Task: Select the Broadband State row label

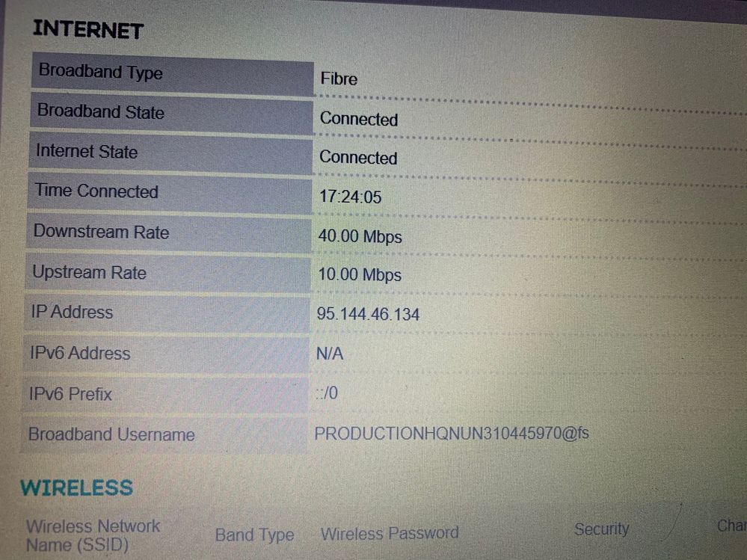Action: [100, 112]
